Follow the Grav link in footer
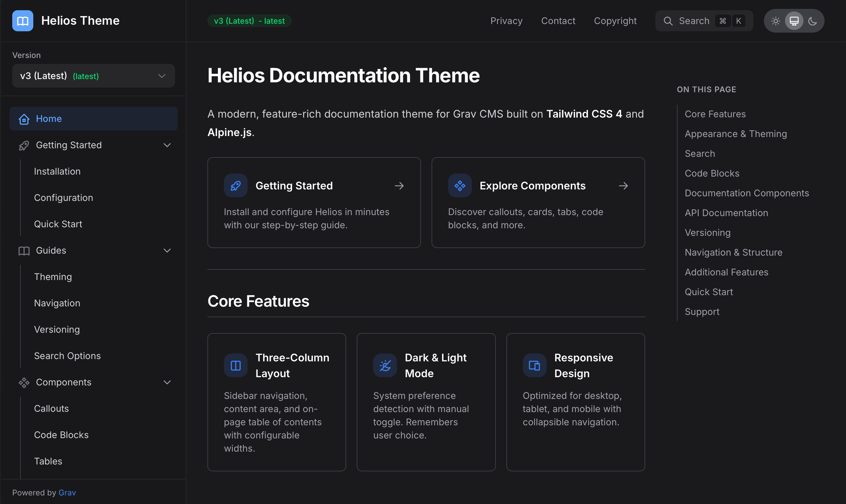The height and width of the screenshot is (504, 846). 67,492
